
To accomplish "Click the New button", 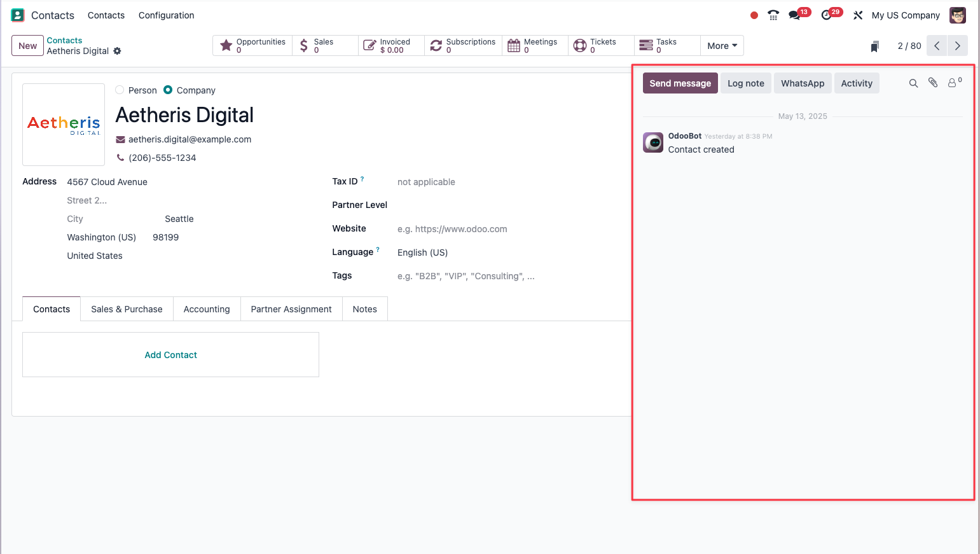I will tap(27, 46).
